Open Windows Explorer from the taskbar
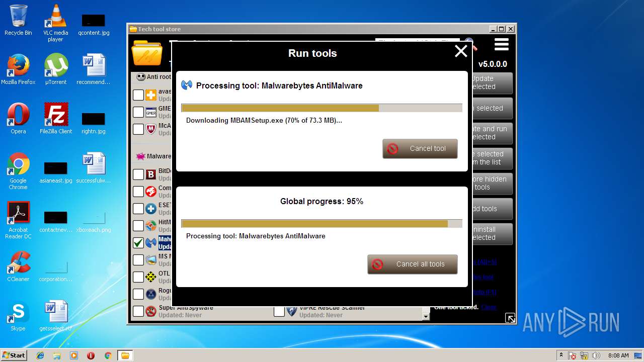644x362 pixels. (57, 355)
